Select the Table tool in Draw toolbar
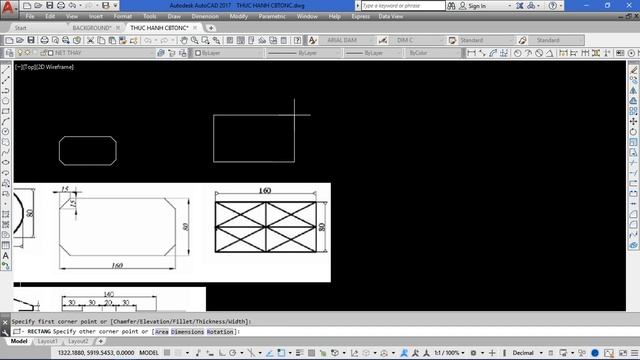This screenshot has width=640, height=360. point(6,245)
